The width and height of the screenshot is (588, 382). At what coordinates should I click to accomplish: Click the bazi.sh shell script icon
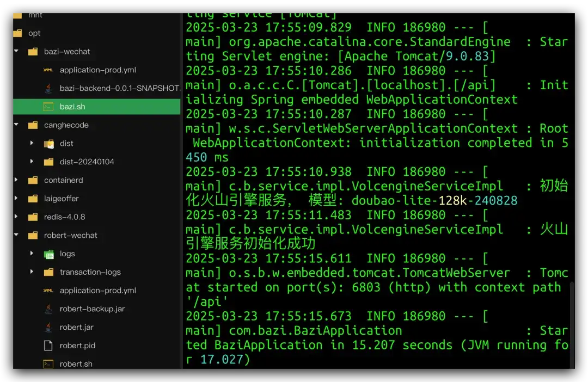[48, 107]
